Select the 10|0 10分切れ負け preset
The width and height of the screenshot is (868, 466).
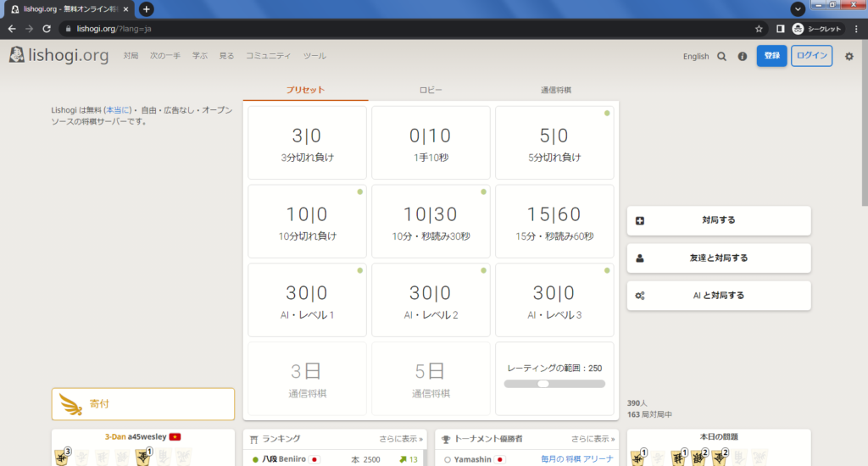point(307,221)
